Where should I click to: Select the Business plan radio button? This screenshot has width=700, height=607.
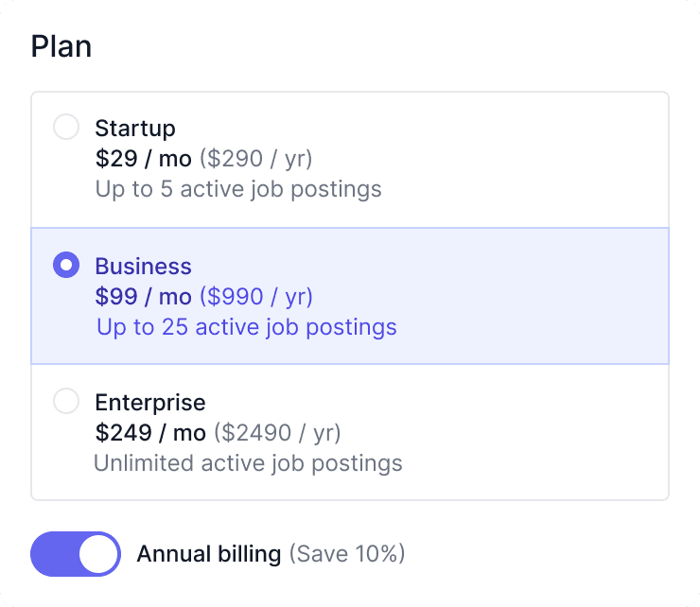pos(66,266)
